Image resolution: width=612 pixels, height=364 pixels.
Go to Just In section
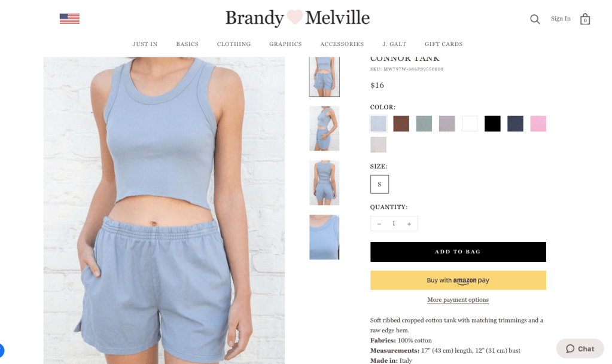pos(145,44)
